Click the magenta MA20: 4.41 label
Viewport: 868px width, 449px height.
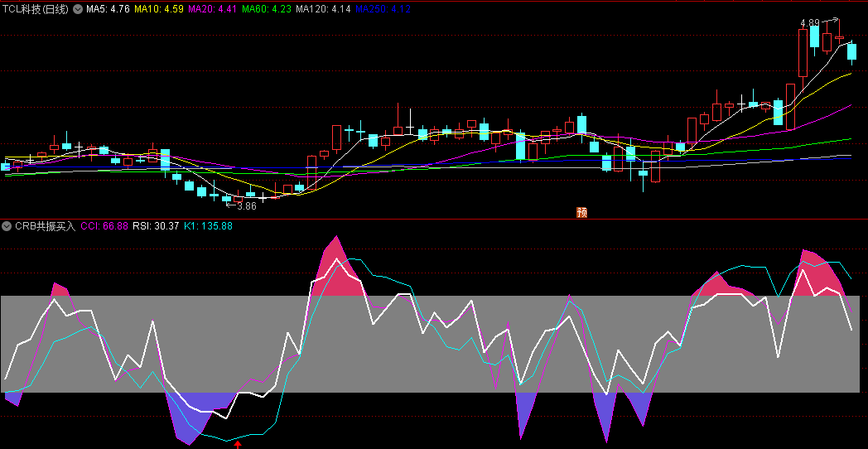(213, 9)
